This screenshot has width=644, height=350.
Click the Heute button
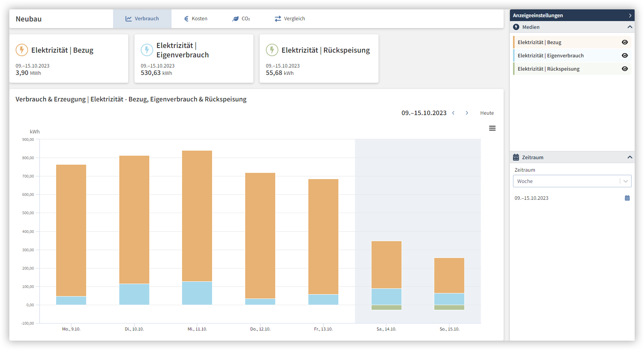[487, 113]
